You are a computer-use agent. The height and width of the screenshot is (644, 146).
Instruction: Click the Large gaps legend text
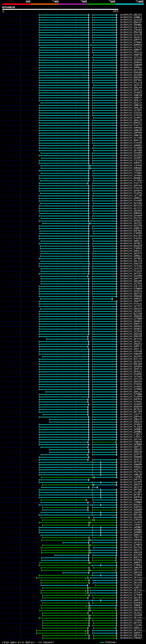[28, 642]
